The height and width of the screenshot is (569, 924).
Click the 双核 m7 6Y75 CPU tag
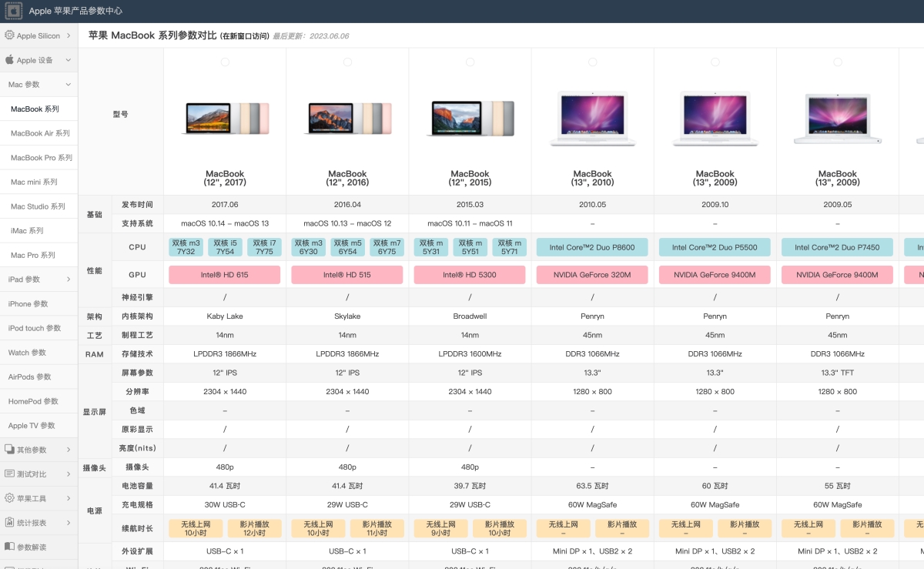pos(387,247)
